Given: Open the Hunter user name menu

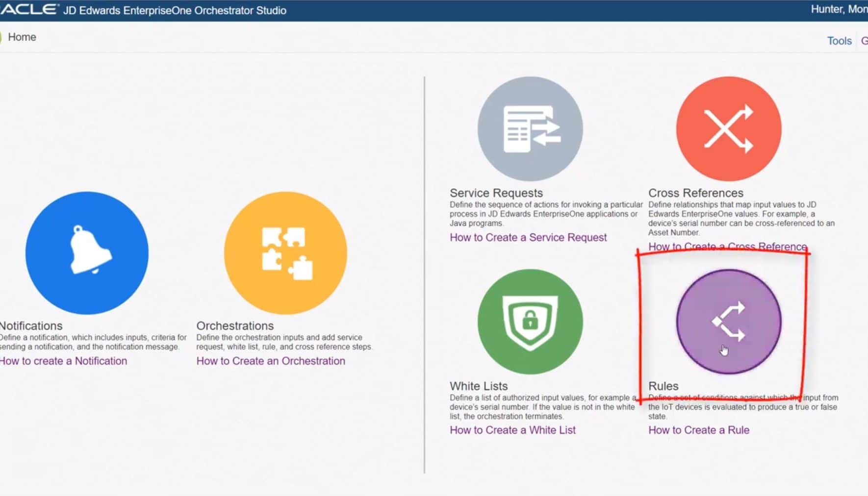Looking at the screenshot, I should (839, 9).
